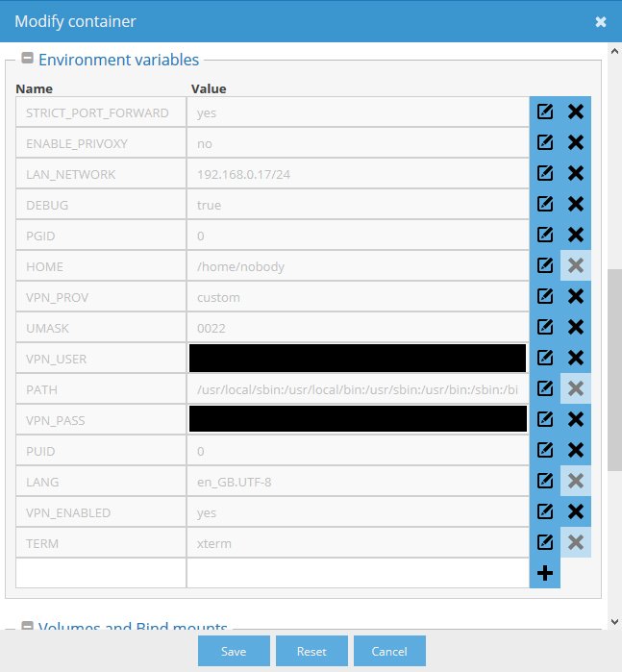The height and width of the screenshot is (672, 622).
Task: Click the VPN_PASS name cell
Action: (101, 419)
